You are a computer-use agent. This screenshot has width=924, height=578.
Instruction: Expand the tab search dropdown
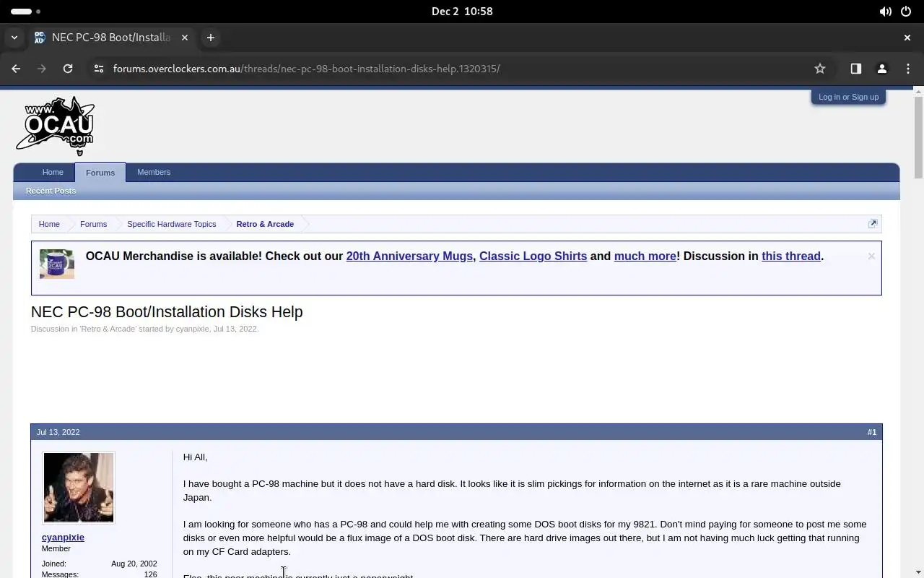pos(14,38)
